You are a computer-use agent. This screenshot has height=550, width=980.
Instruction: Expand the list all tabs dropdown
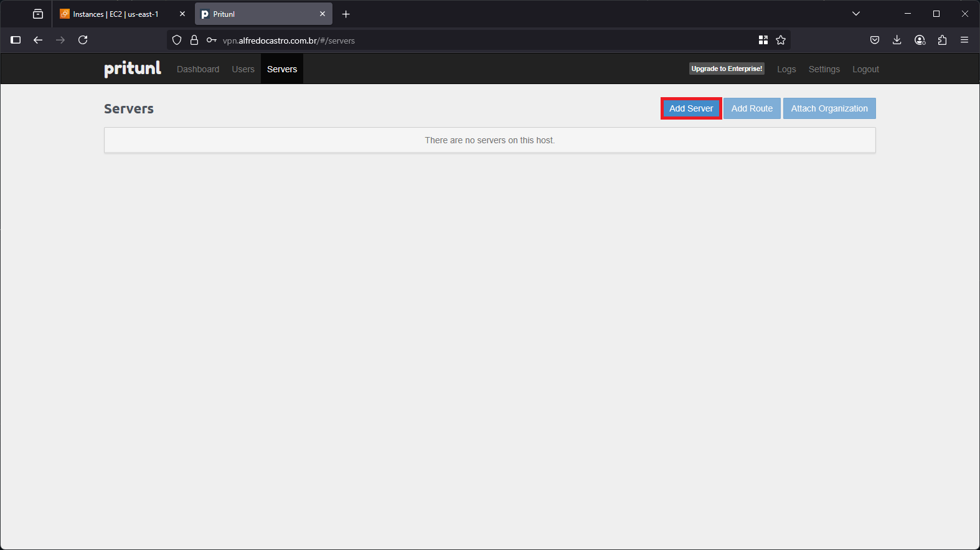coord(856,14)
